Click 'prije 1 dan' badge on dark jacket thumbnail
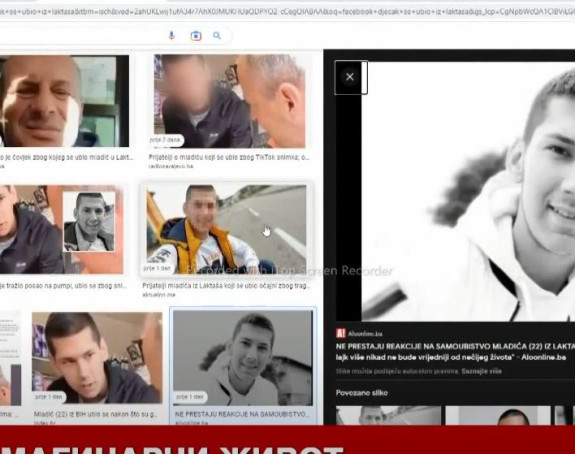Screen dimensions: 575x454 click(x=48, y=397)
